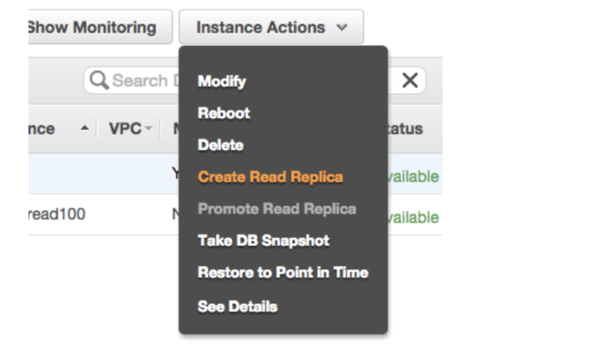611x364 pixels.
Task: Click available status in read100 row
Action: pos(414,217)
